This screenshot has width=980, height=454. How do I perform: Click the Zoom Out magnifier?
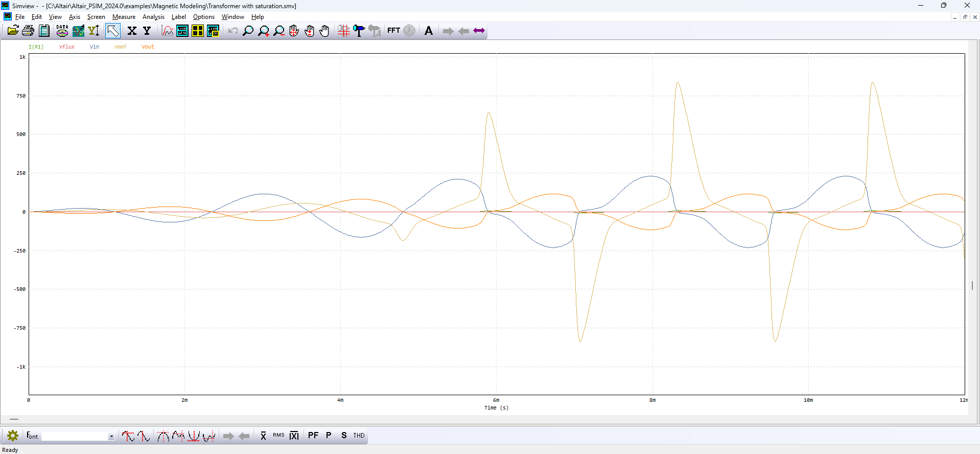click(279, 31)
